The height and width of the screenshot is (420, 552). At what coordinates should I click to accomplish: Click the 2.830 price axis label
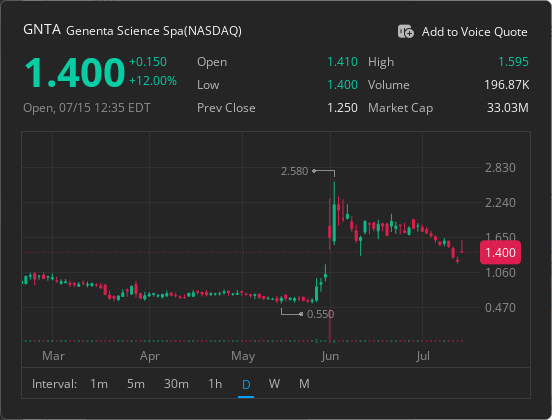click(500, 168)
